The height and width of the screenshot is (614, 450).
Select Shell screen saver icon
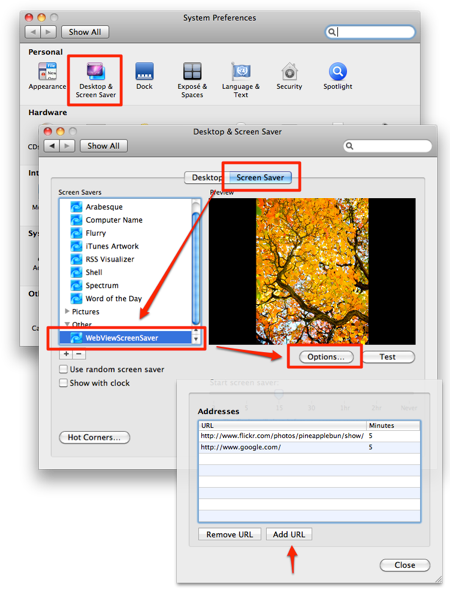tap(76, 272)
